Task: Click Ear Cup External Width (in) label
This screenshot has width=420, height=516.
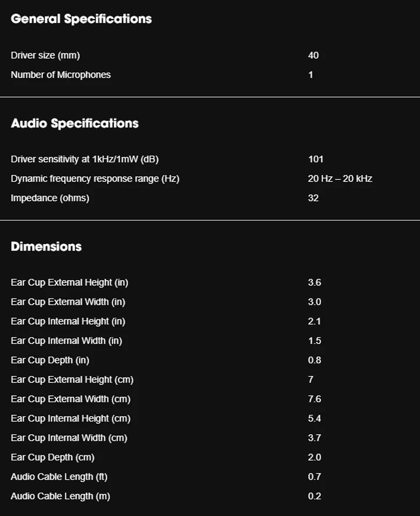Action: (x=68, y=302)
